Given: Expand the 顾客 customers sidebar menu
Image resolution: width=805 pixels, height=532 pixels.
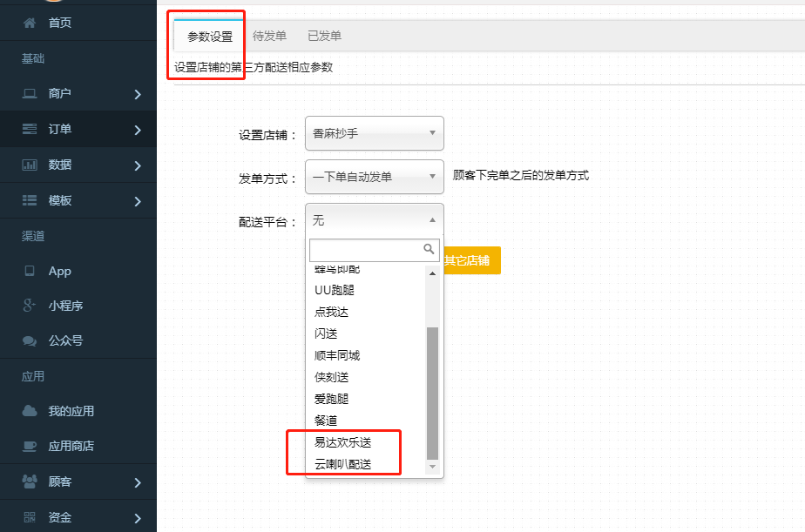Looking at the screenshot, I should tap(78, 481).
